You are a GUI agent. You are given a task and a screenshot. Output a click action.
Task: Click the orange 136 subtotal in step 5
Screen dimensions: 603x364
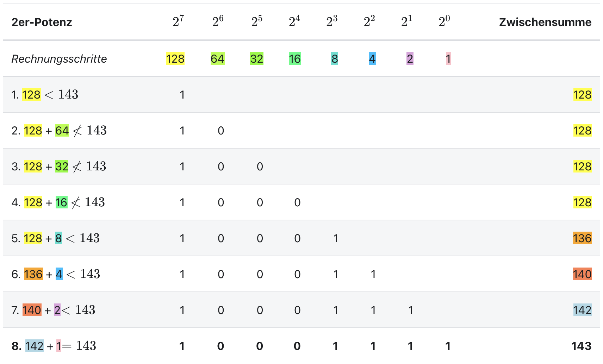[582, 238]
